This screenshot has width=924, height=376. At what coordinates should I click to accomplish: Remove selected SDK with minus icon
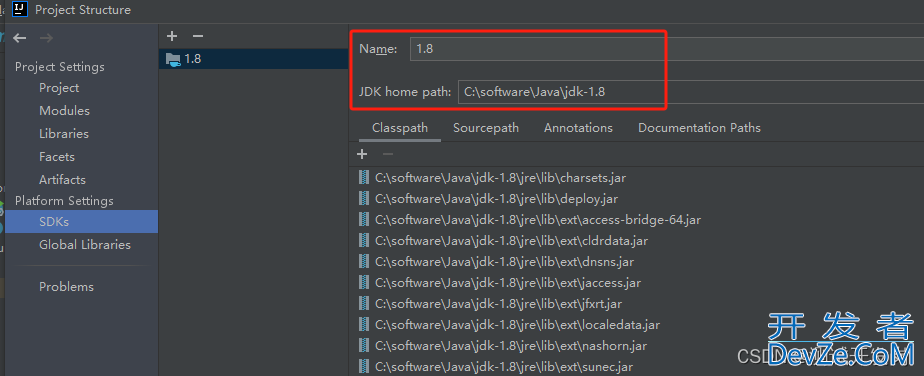click(198, 36)
